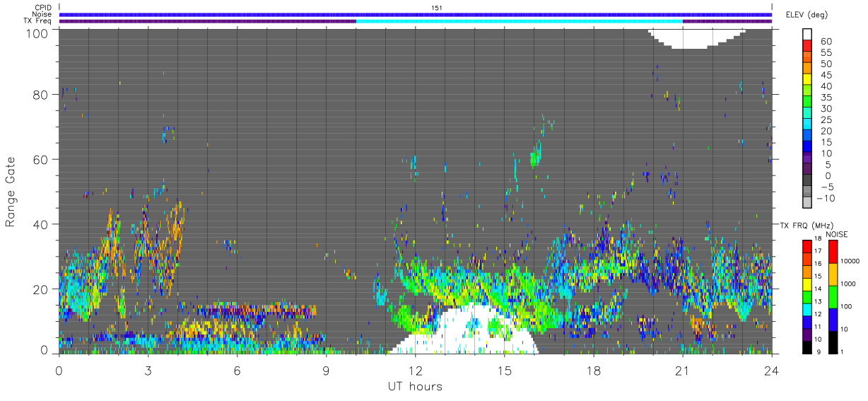The width and height of the screenshot is (868, 401).
Task: Click x-axis tick label 21
Action: 682,370
